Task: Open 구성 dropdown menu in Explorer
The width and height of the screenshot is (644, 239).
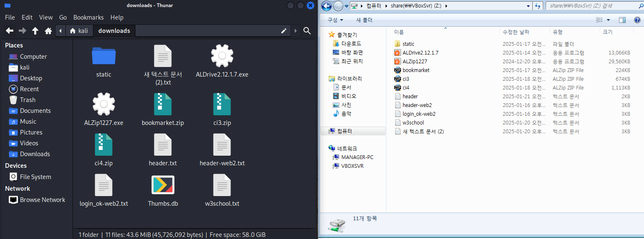Action: 336,20
